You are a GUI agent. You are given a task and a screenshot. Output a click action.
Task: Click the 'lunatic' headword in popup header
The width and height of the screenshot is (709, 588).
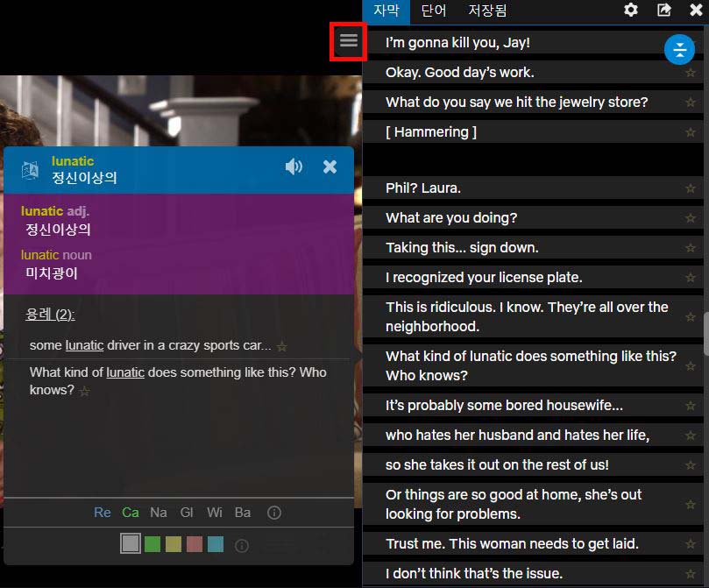pos(73,161)
